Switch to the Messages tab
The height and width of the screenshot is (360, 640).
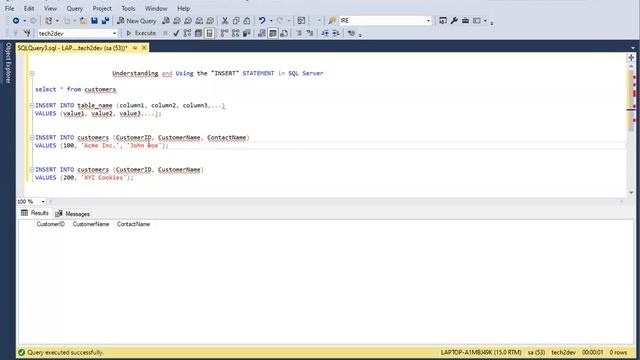(73, 213)
